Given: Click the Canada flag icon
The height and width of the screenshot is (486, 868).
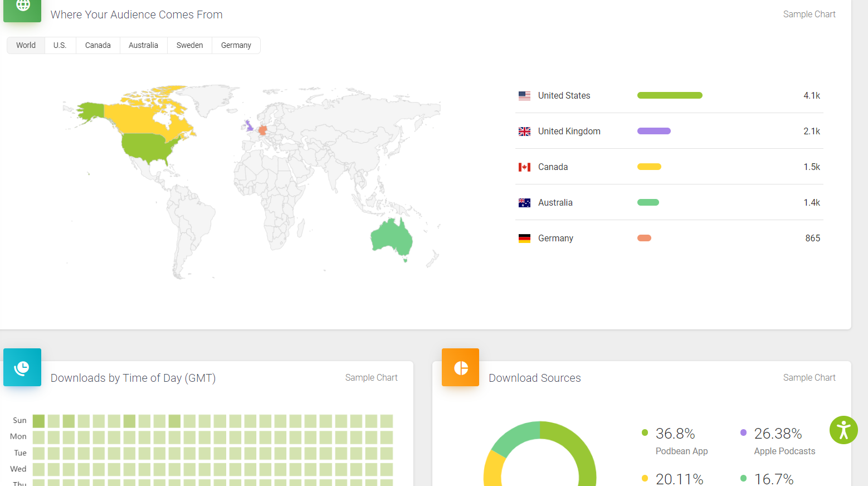Looking at the screenshot, I should (x=524, y=167).
